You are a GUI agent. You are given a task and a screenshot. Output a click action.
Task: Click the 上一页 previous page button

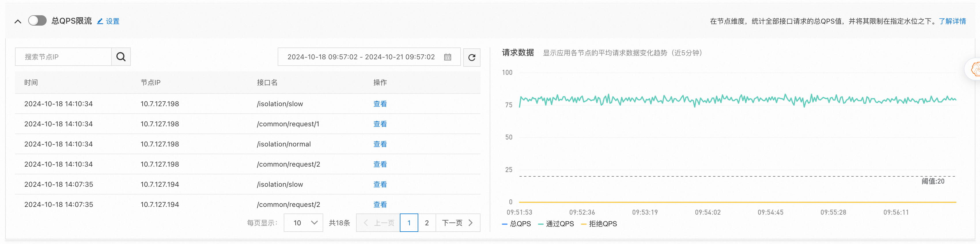click(x=378, y=223)
